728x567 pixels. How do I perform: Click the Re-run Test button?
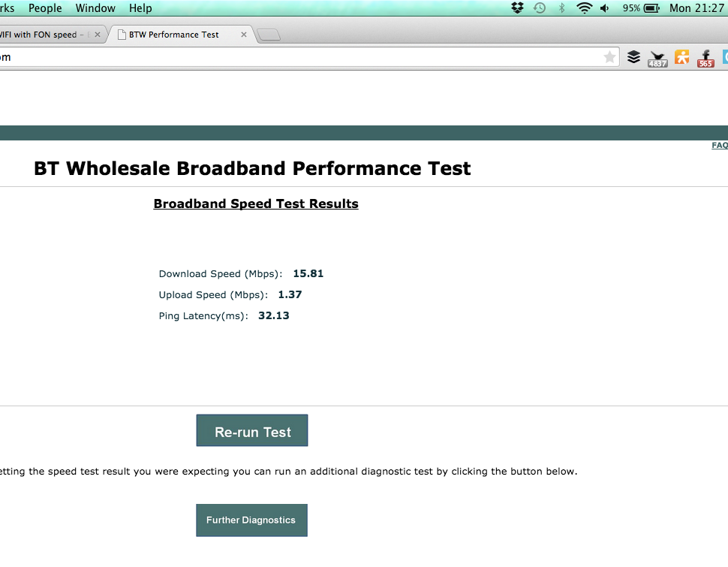(252, 430)
